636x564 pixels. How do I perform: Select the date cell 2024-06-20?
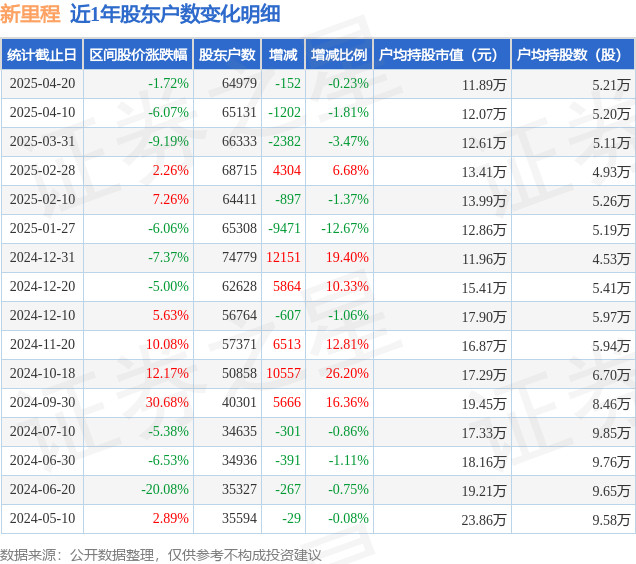pos(42,489)
